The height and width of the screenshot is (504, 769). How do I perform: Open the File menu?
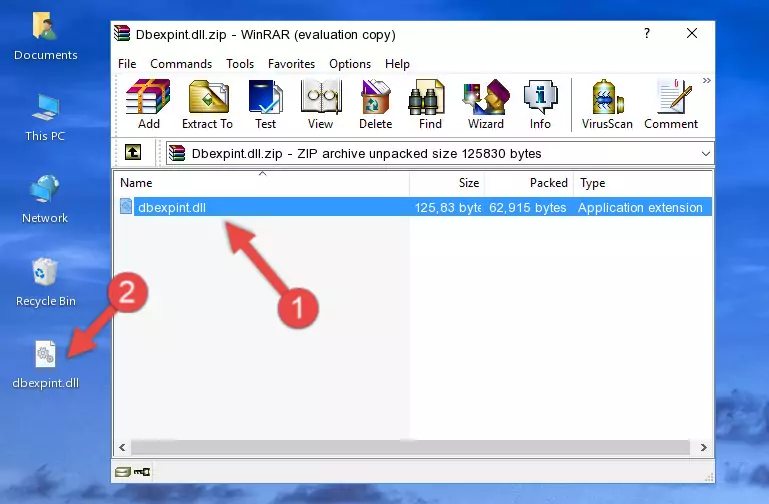(x=127, y=64)
